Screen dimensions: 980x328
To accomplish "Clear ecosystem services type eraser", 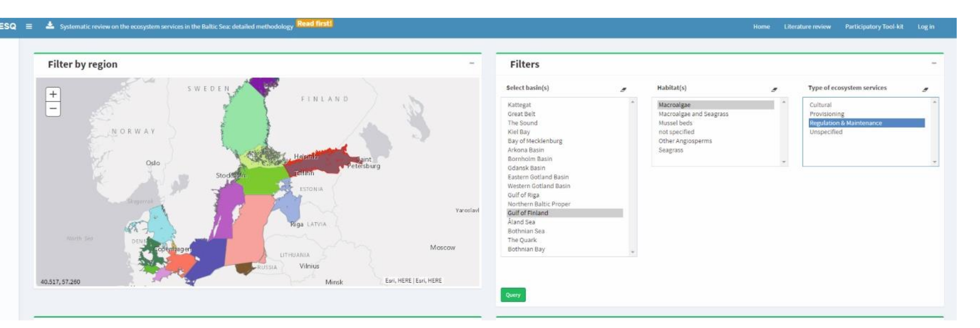I will (925, 90).
